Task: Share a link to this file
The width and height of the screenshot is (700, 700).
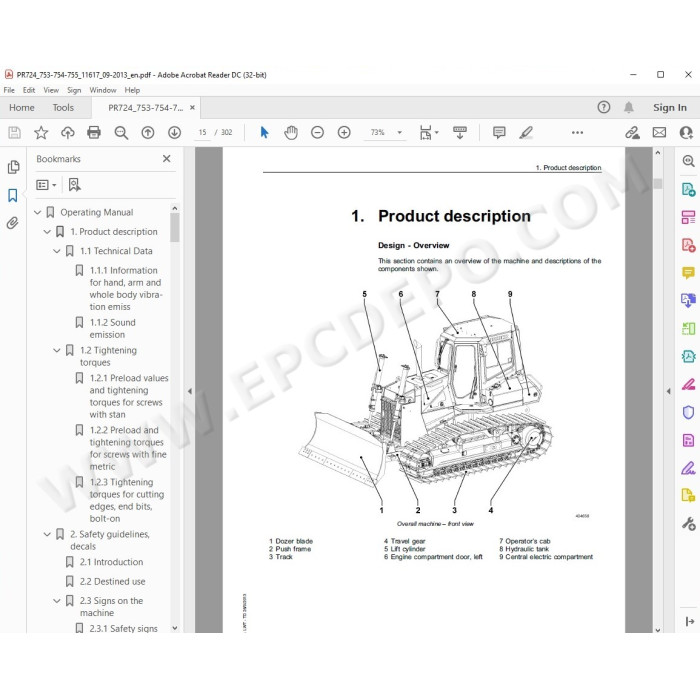Action: point(632,133)
